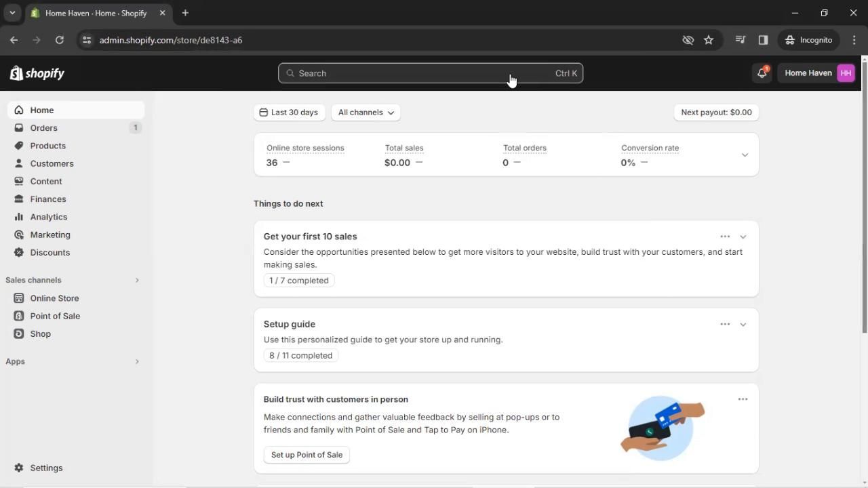Viewport: 868px width, 488px height.
Task: Expand the store metrics summary chevron
Action: (x=745, y=155)
